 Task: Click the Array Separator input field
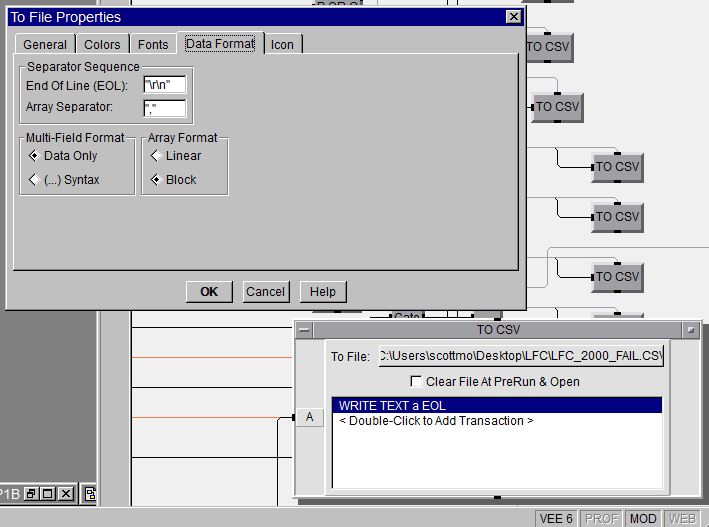click(x=164, y=107)
